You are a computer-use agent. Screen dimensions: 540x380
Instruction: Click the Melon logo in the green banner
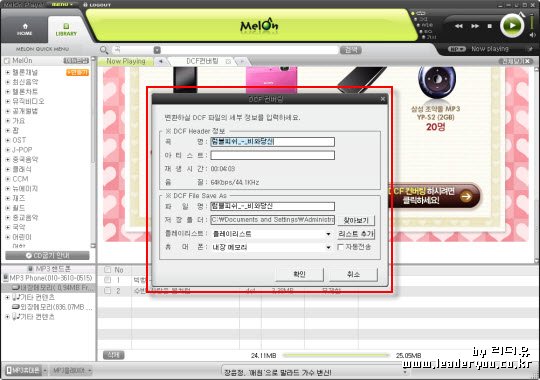[259, 25]
